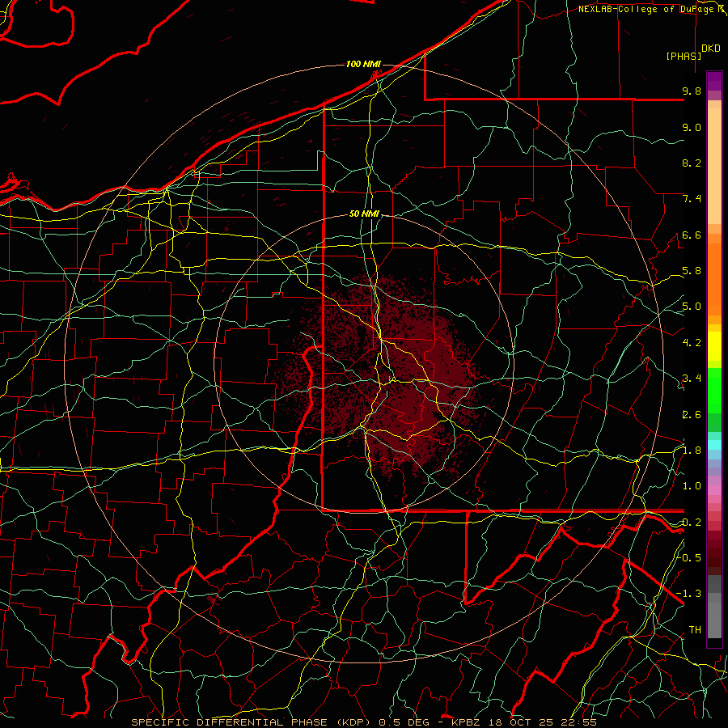
Task: Select the 5.8 scale value
Action: click(x=692, y=271)
